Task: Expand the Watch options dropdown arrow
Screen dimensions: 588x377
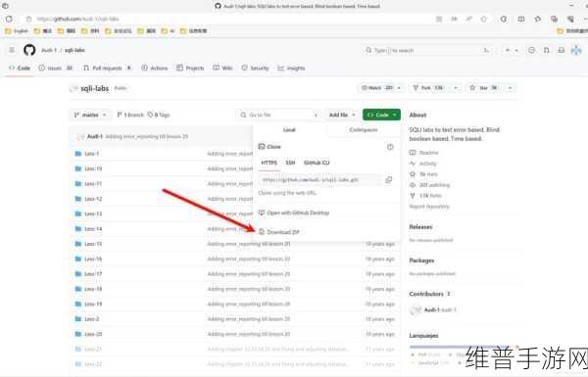Action: pos(399,88)
